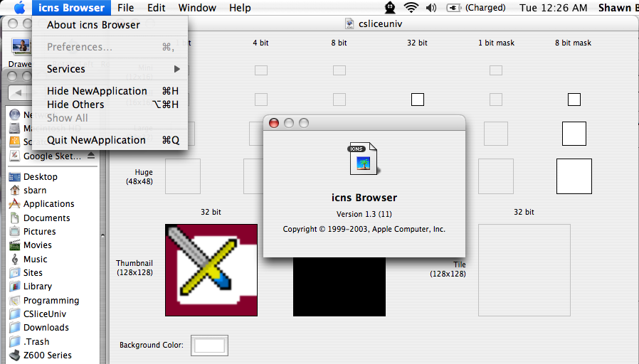
Task: Open the icns Browser application menu
Action: [x=71, y=8]
